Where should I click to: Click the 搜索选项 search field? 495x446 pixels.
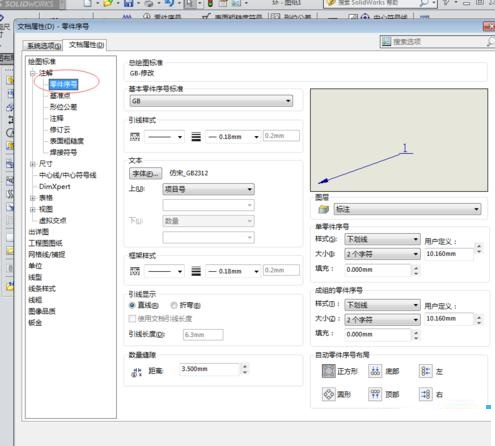(437, 42)
